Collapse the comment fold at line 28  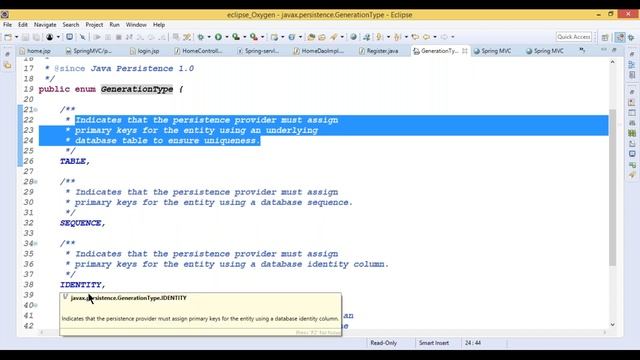click(36, 182)
